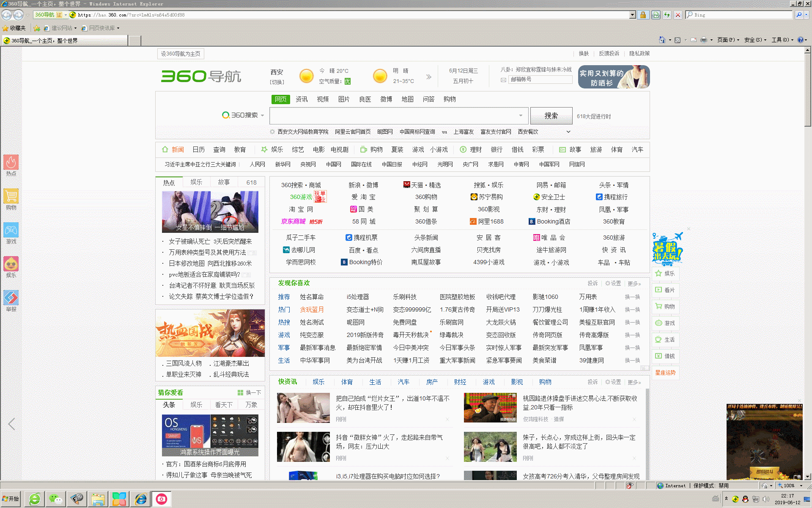Open the 京东商城 site link
This screenshot has height=508, width=812.
(293, 221)
